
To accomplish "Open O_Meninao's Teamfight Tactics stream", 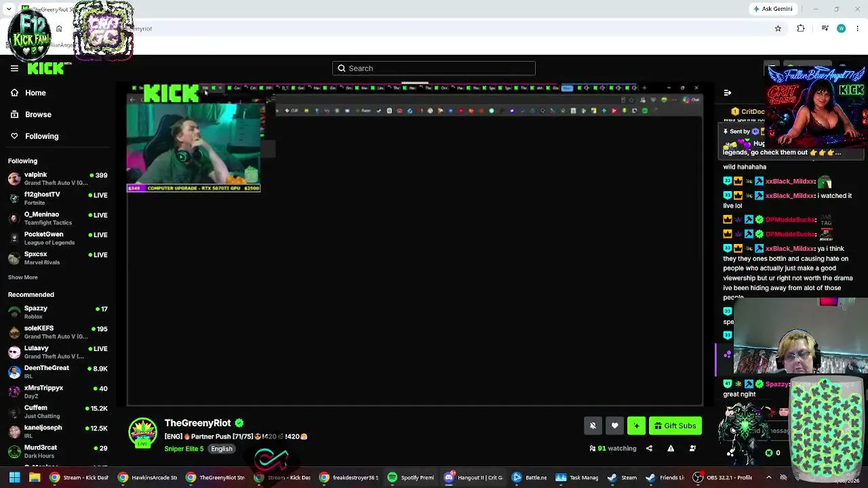I will [58, 218].
